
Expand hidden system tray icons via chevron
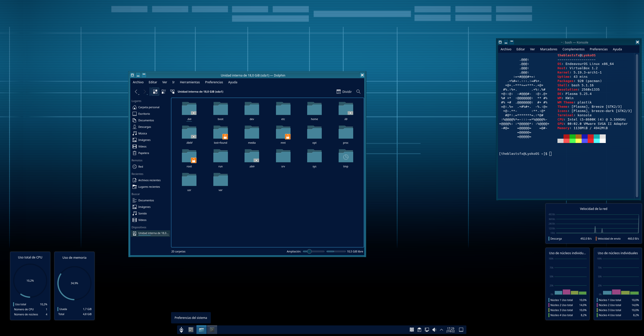coord(441,329)
